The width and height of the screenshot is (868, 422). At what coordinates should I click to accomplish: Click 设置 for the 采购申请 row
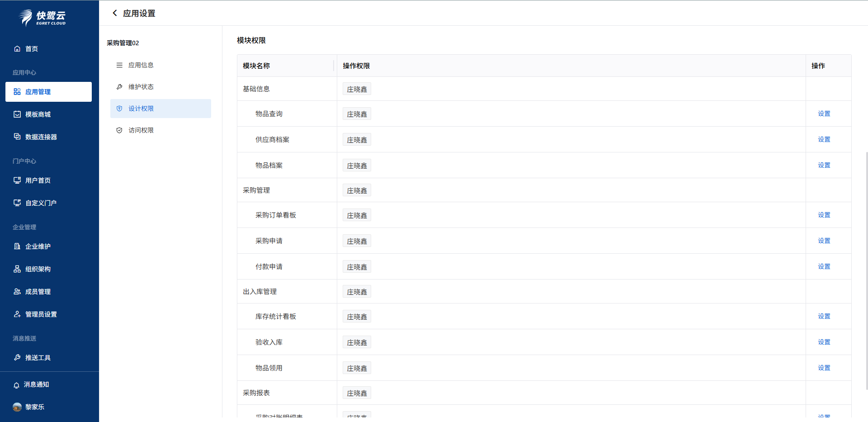click(824, 241)
